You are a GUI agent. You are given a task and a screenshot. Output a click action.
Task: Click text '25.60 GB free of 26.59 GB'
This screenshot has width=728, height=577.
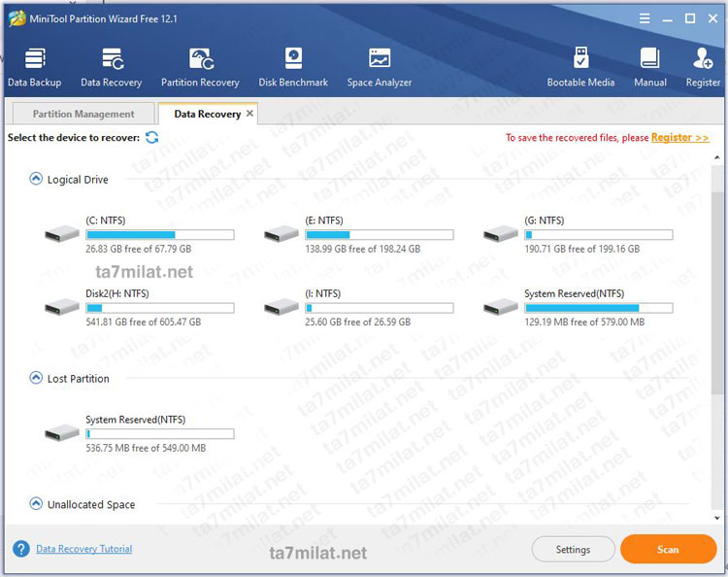[358, 322]
